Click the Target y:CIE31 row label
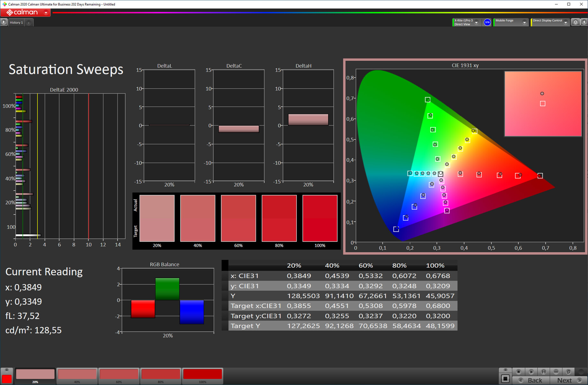The image size is (588, 385). [256, 316]
